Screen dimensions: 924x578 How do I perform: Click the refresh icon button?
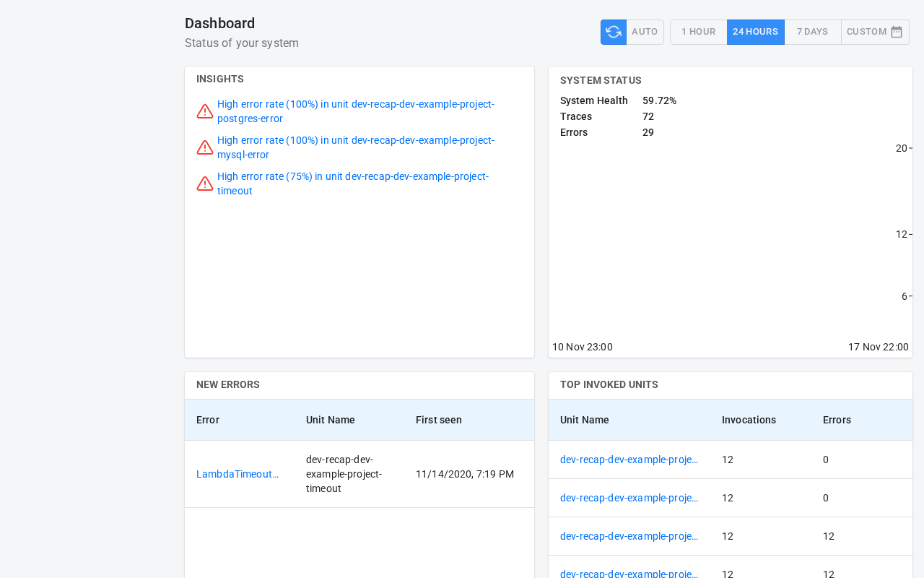pos(614,32)
